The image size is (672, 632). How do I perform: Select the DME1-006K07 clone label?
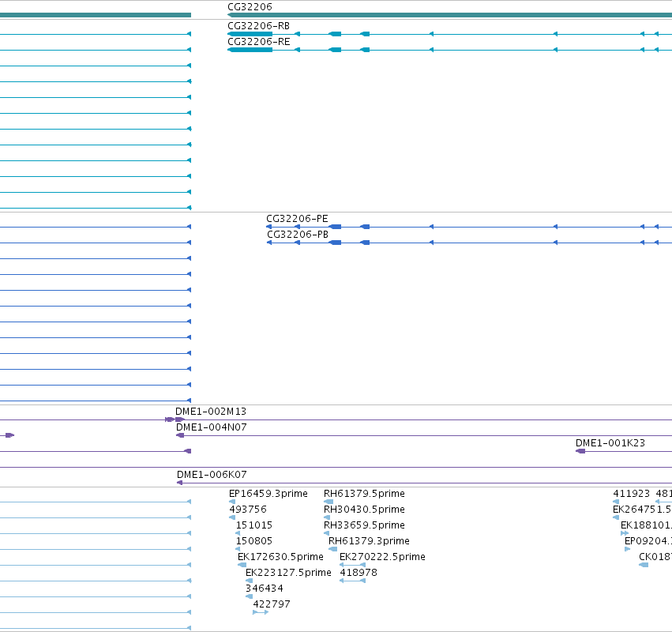click(x=212, y=475)
